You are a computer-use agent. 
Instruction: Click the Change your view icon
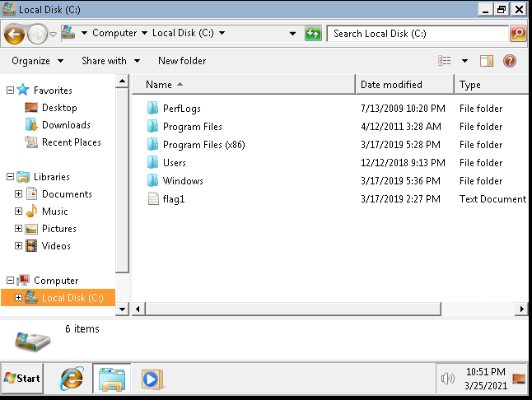point(445,61)
